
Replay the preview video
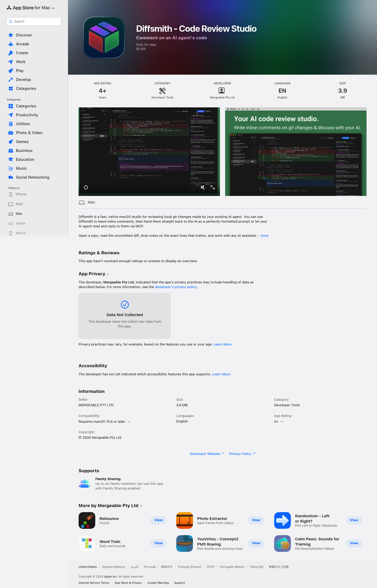(x=86, y=187)
